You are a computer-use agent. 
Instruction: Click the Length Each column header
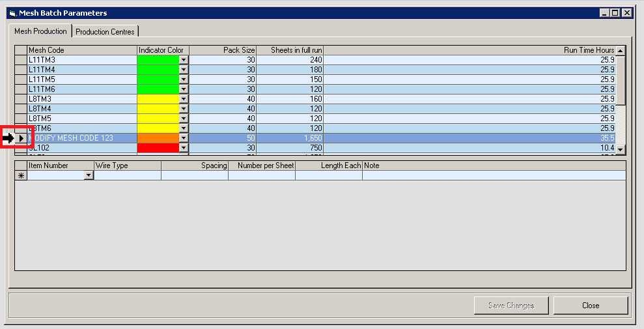point(329,165)
